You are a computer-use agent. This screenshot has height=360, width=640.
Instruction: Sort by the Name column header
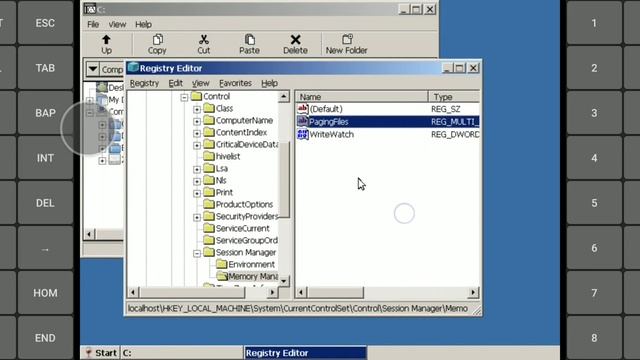[362, 97]
